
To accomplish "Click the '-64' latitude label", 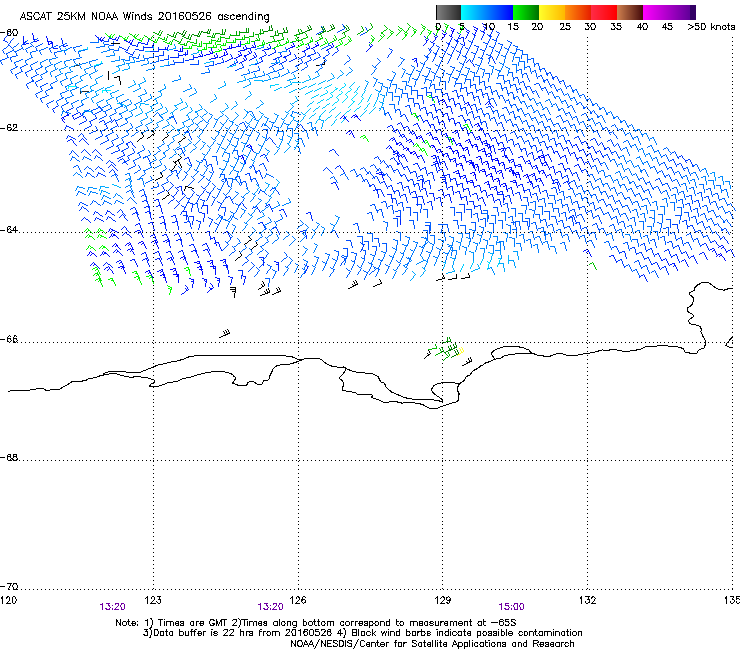I will pos(9,230).
